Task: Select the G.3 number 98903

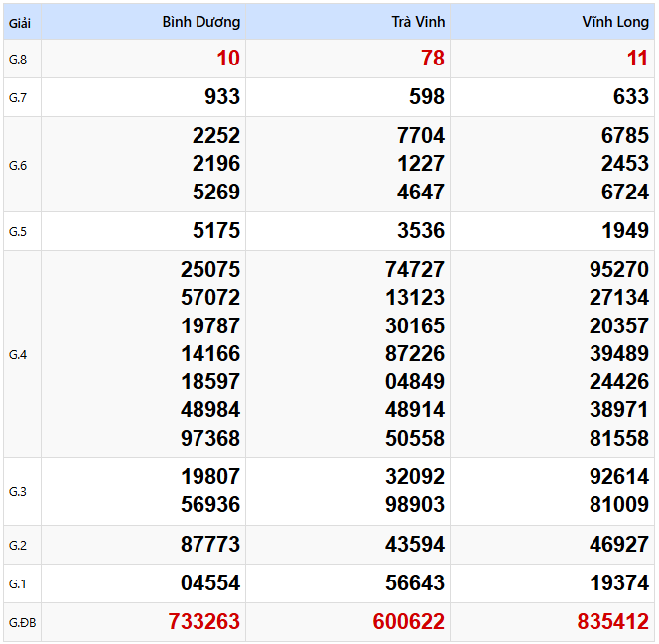Action: click(x=415, y=505)
